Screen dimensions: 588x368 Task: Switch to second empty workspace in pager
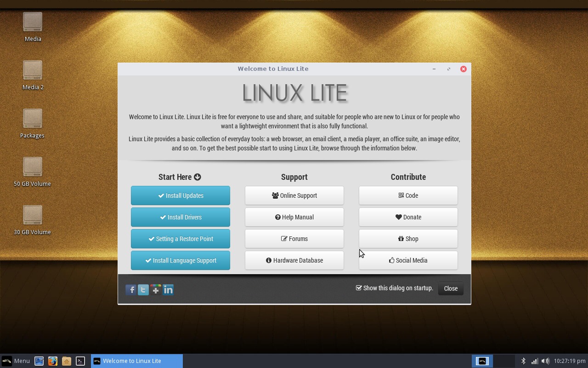[504, 361]
